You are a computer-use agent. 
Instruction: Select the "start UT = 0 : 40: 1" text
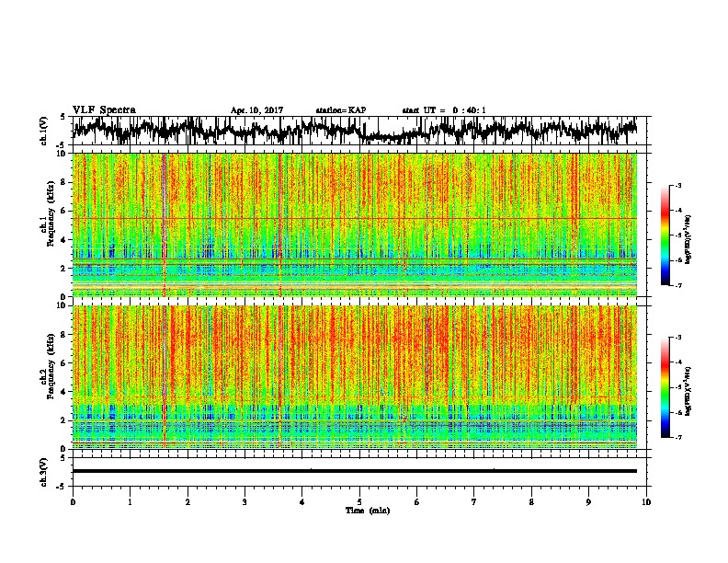pos(444,110)
